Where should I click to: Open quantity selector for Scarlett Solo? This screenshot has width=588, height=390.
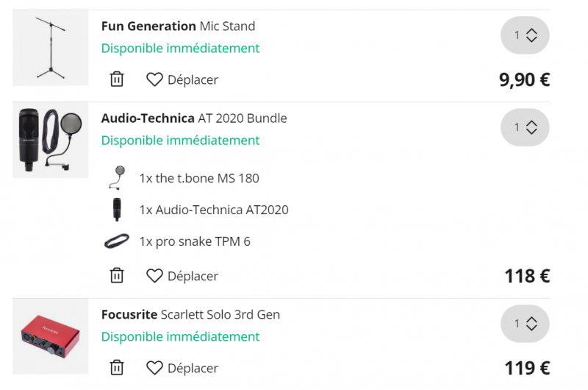(525, 324)
